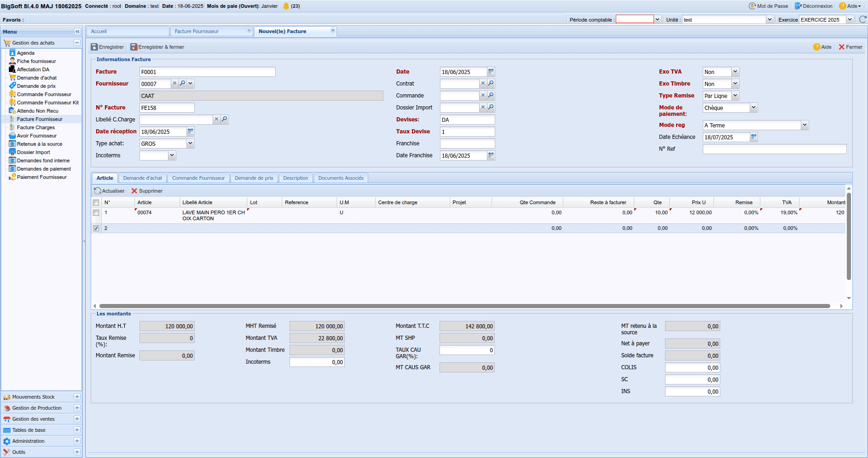
Task: Collapse the Menu sidebar with double-arrow icon
Action: pyautogui.click(x=77, y=32)
